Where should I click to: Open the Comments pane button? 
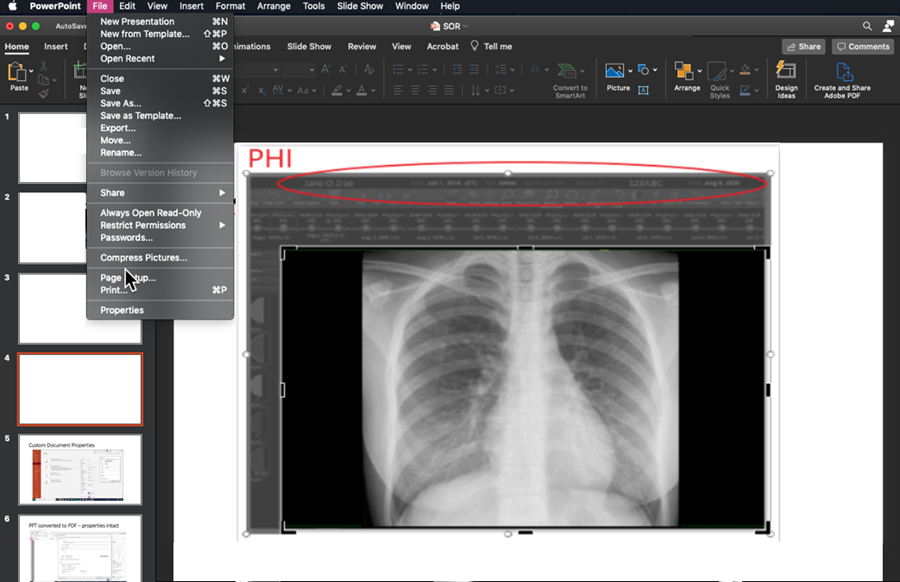click(x=862, y=47)
